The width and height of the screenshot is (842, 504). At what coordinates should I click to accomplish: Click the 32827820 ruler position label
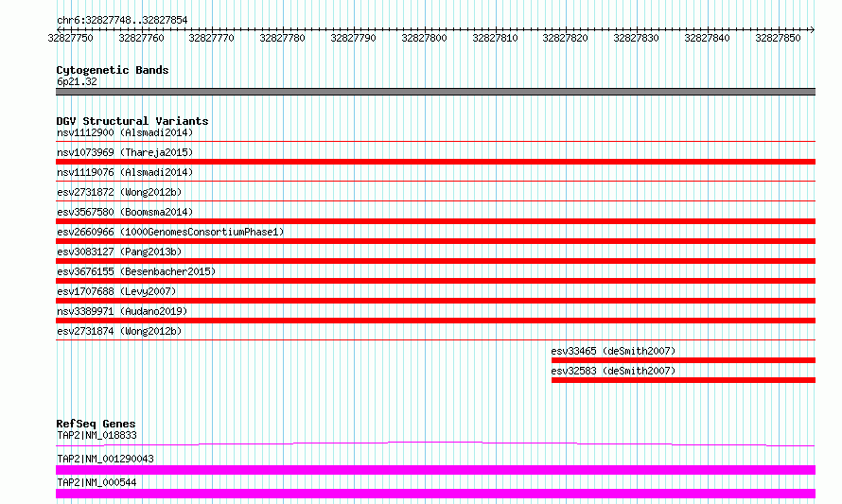pyautogui.click(x=566, y=38)
